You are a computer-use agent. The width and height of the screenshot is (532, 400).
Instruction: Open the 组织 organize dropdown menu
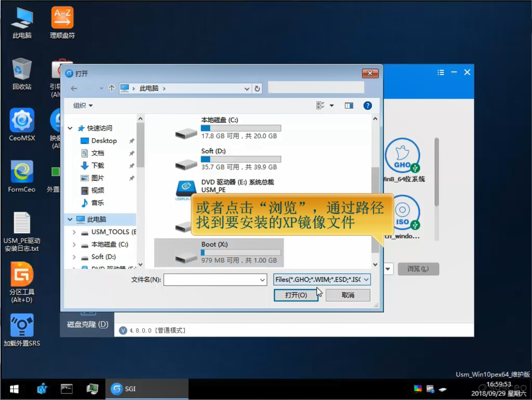point(83,106)
